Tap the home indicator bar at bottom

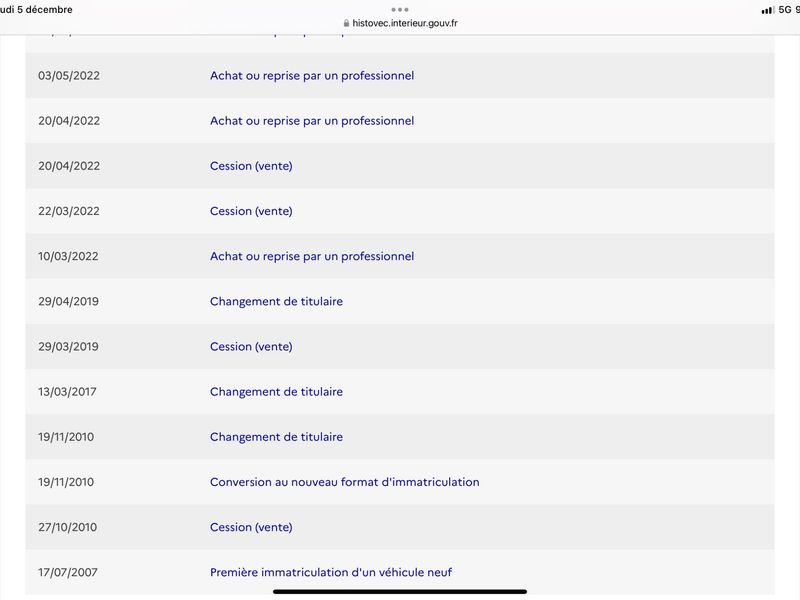[400, 592]
